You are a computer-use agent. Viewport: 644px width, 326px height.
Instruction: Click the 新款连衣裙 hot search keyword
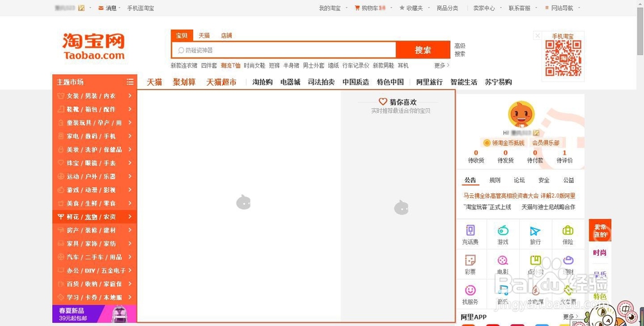(184, 65)
